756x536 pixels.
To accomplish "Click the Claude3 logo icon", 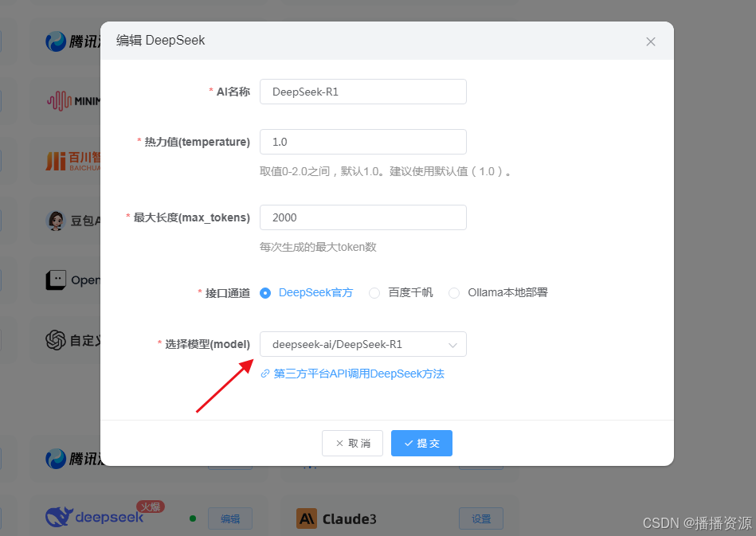I will click(307, 518).
